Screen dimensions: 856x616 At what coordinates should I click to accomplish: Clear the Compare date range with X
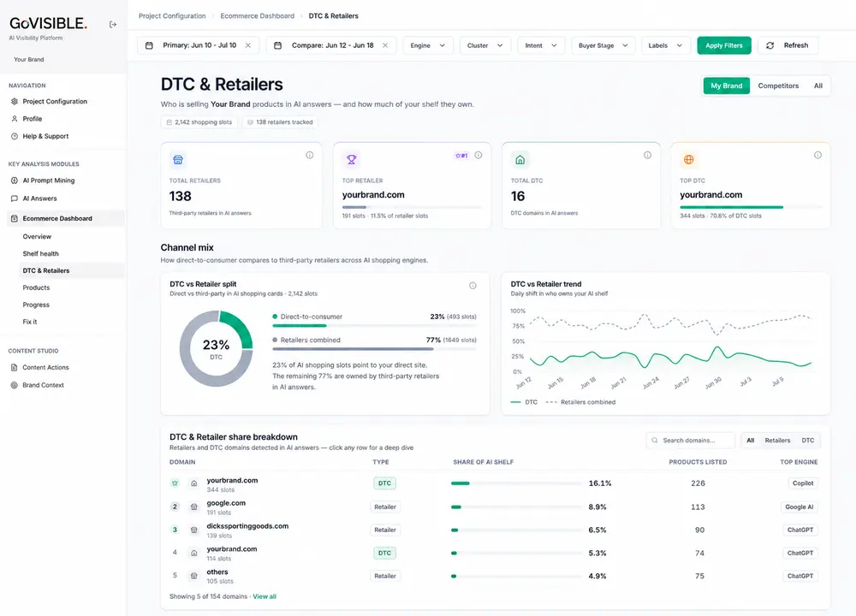[x=385, y=45]
